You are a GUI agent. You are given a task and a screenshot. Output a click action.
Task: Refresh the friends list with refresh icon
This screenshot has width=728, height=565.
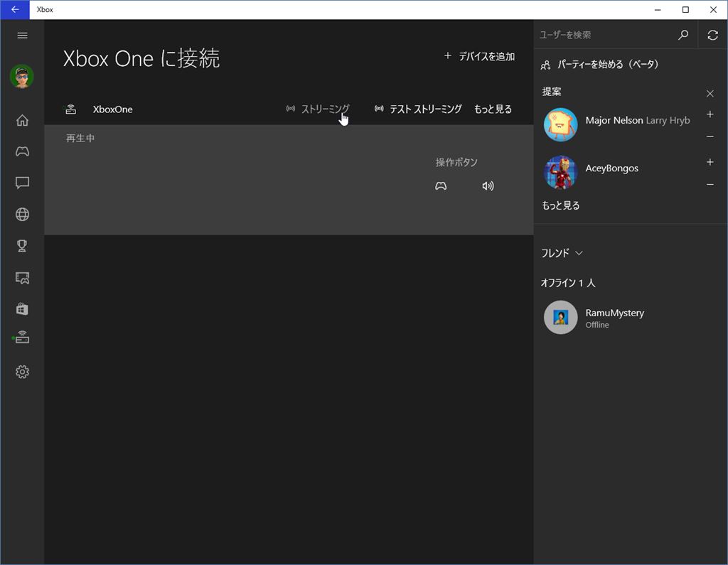(x=712, y=35)
